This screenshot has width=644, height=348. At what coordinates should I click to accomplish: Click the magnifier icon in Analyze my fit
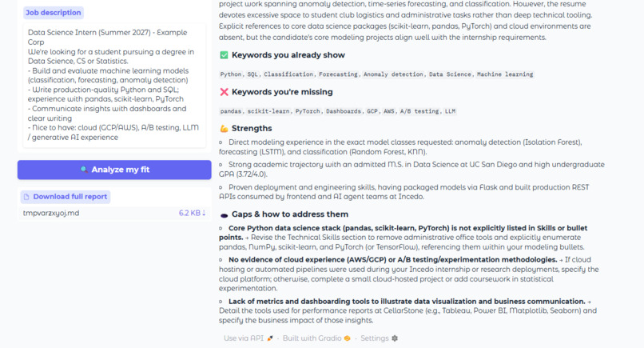coord(84,170)
